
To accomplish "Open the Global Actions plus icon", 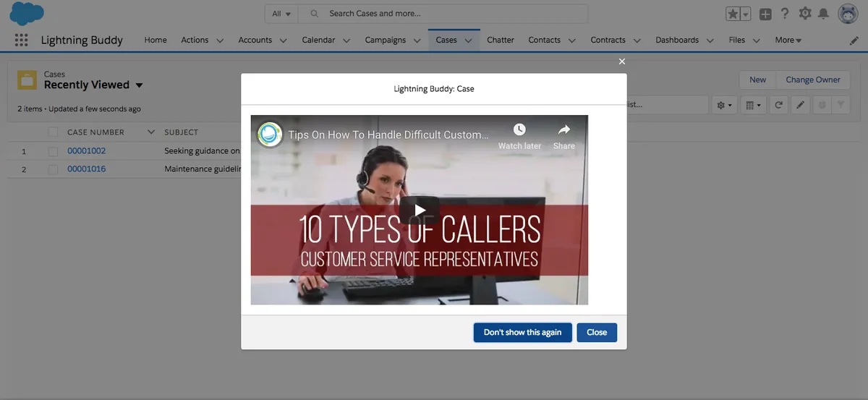I will point(765,14).
